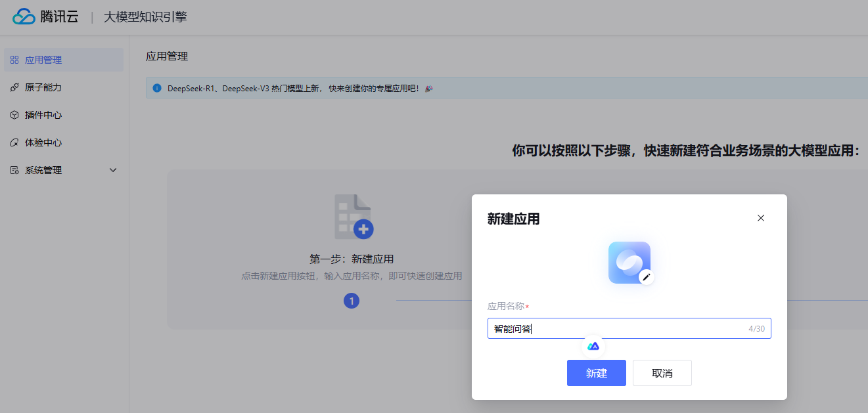Close the 新建应用 dialog with X
This screenshot has height=413, width=868.
coord(761,218)
